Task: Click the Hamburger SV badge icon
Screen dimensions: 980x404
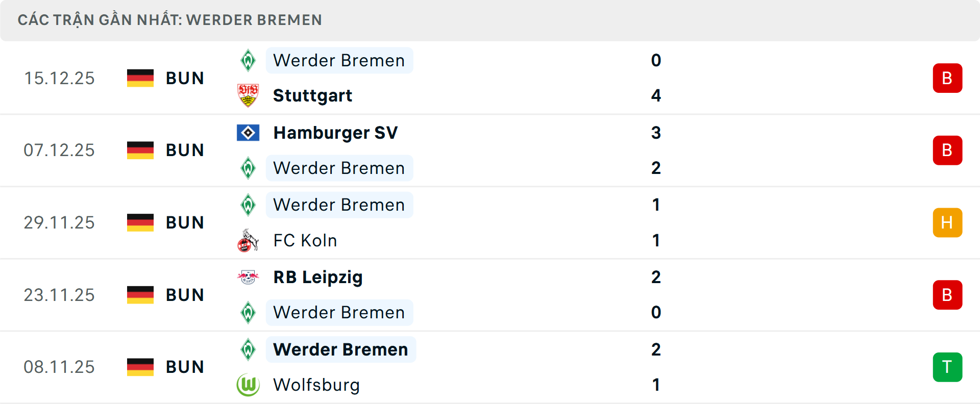Action: tap(249, 133)
